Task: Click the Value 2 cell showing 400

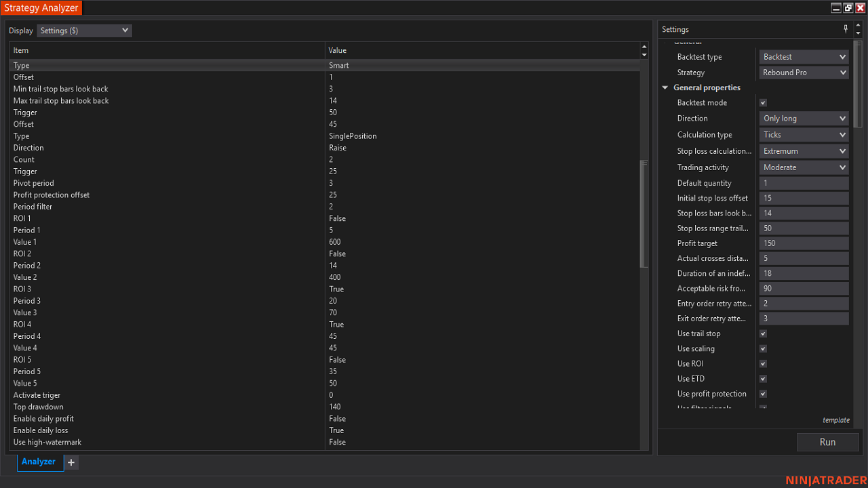Action: click(x=482, y=277)
